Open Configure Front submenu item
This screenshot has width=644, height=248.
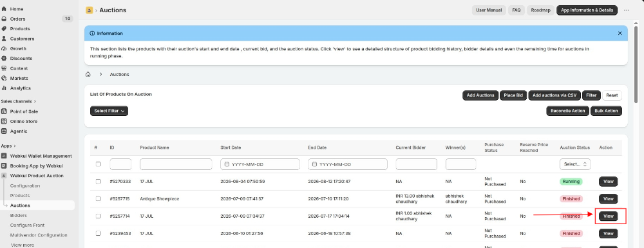tap(27, 225)
